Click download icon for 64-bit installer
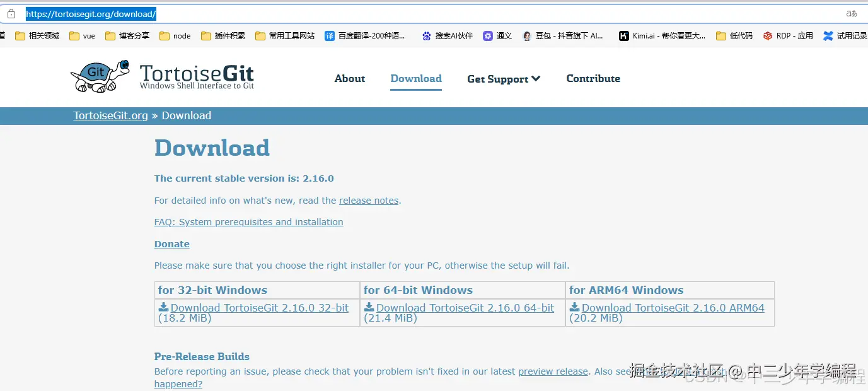The height and width of the screenshot is (391, 868). (369, 307)
